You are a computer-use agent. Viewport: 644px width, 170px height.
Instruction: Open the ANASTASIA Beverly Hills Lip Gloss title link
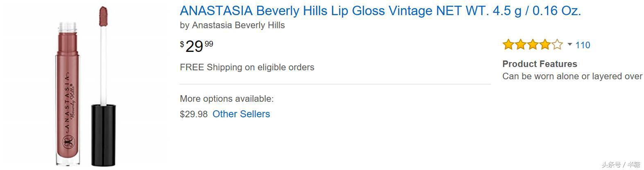[380, 11]
